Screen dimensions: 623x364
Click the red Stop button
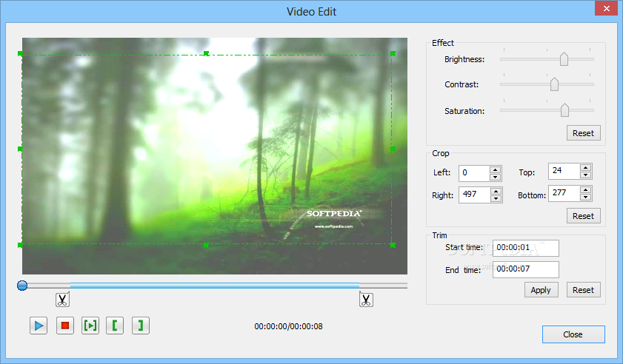click(x=64, y=326)
